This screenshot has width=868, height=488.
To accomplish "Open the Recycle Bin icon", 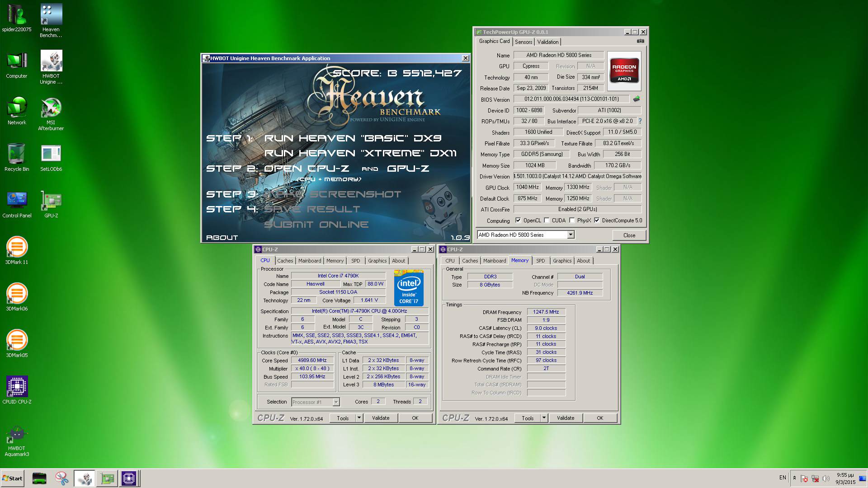I will coord(17,158).
